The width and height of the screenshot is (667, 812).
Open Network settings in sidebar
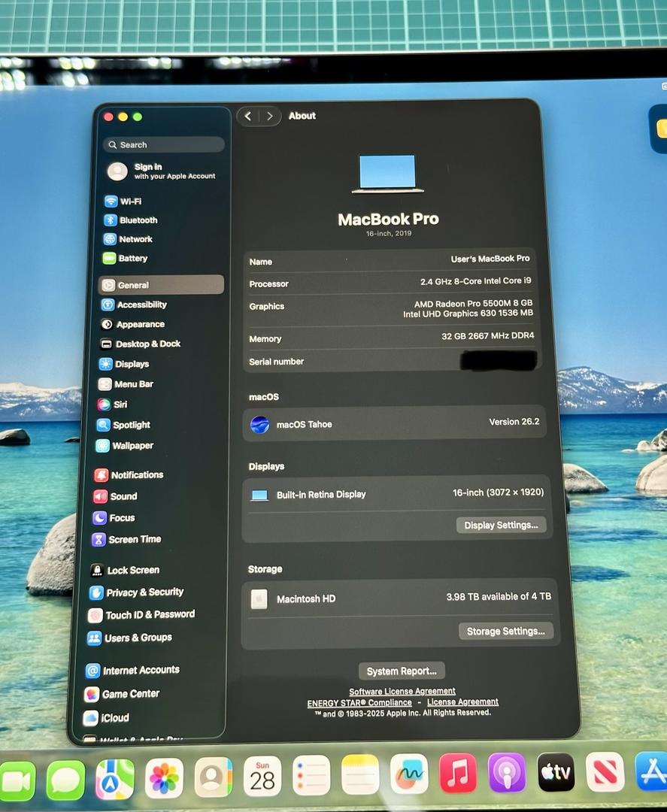click(x=128, y=239)
